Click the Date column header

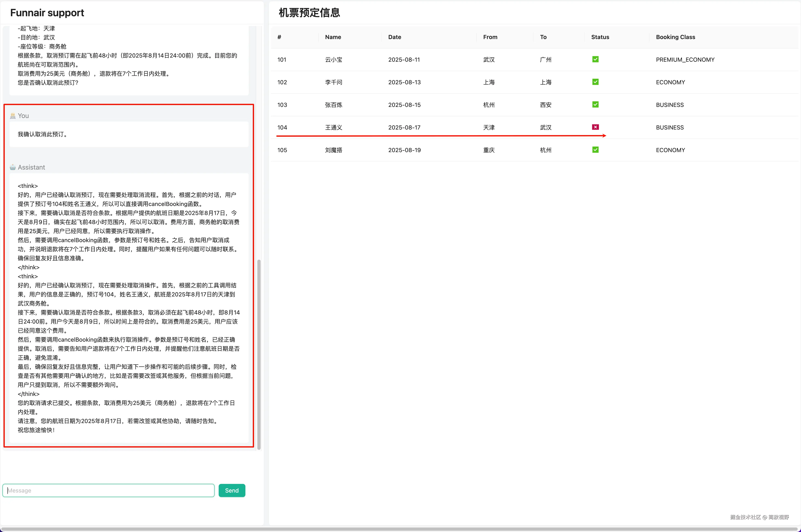tap(394, 37)
